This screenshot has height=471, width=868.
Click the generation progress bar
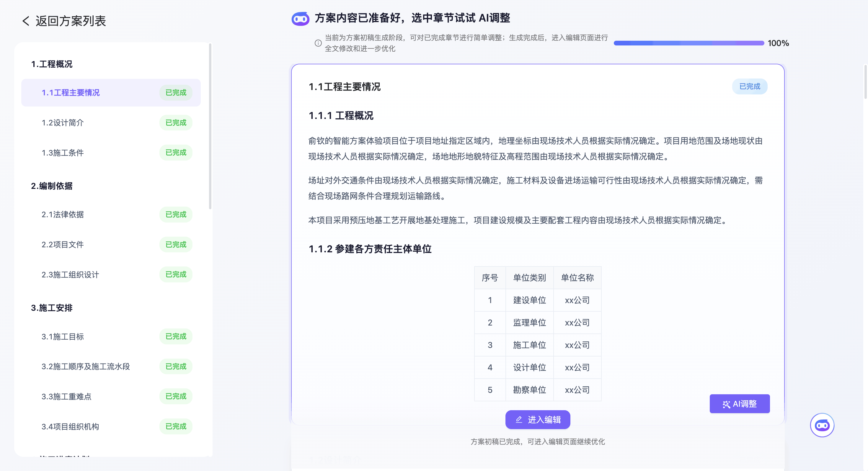[x=688, y=43]
